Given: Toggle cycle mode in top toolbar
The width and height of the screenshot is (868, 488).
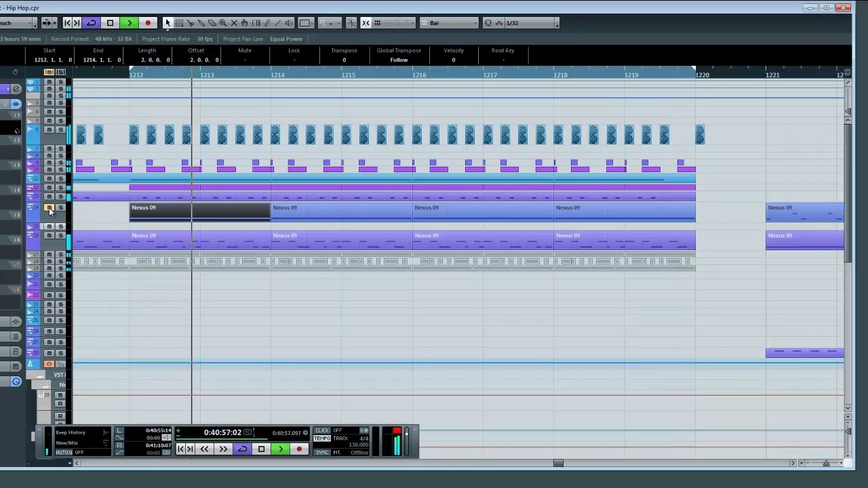Looking at the screenshot, I should click(91, 23).
